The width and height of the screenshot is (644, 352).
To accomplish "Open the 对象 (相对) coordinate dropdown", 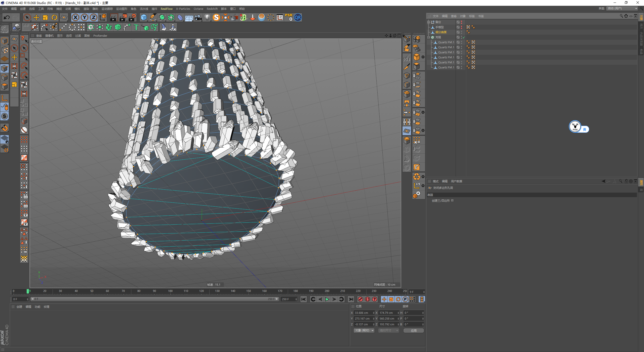I will [x=364, y=331].
